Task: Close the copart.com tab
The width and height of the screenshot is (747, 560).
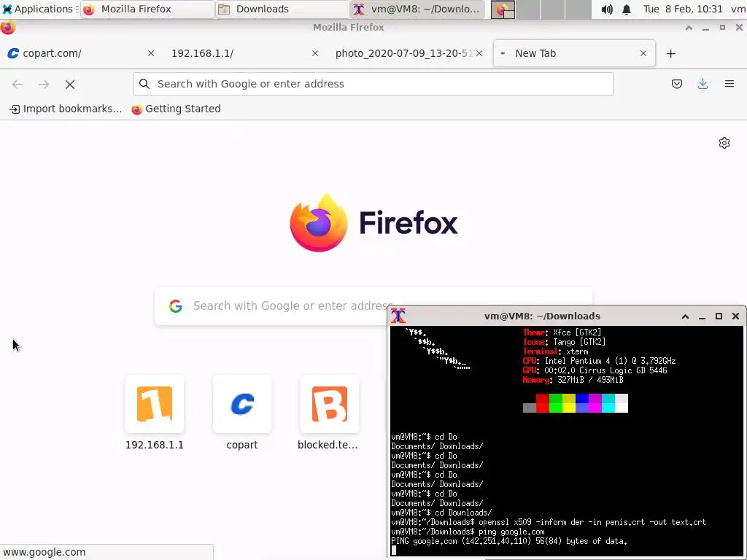Action: tap(151, 53)
